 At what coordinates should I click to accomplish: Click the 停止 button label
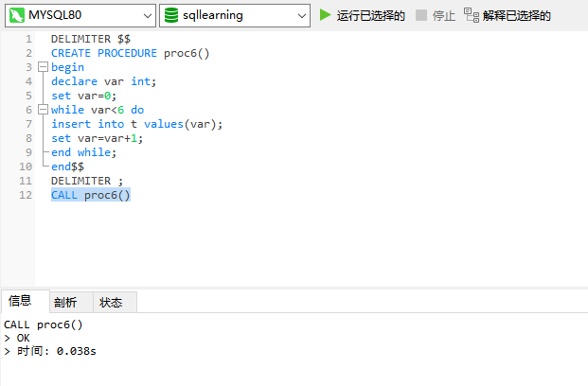(x=444, y=16)
